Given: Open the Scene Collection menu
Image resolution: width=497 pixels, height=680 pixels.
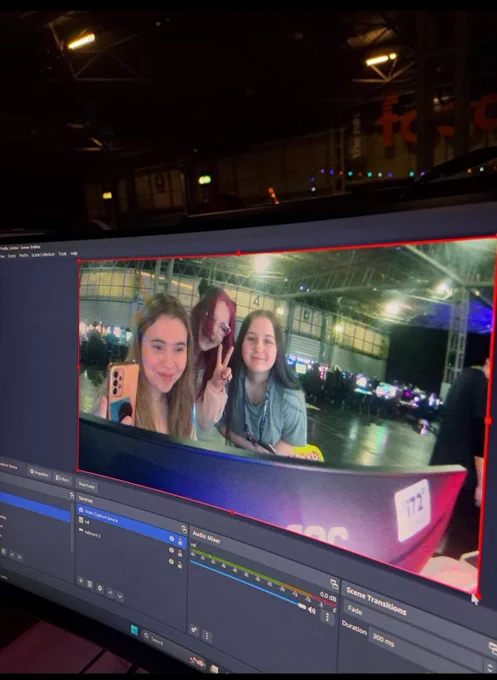Looking at the screenshot, I should [43, 255].
